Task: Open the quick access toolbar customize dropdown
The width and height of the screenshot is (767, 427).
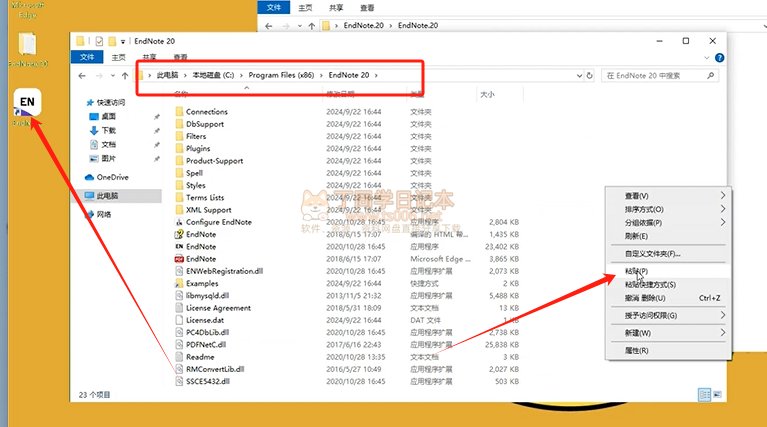Action: [123, 41]
